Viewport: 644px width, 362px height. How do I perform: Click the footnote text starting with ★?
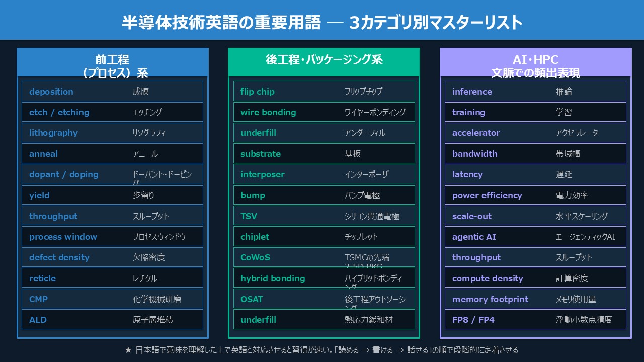click(x=322, y=350)
